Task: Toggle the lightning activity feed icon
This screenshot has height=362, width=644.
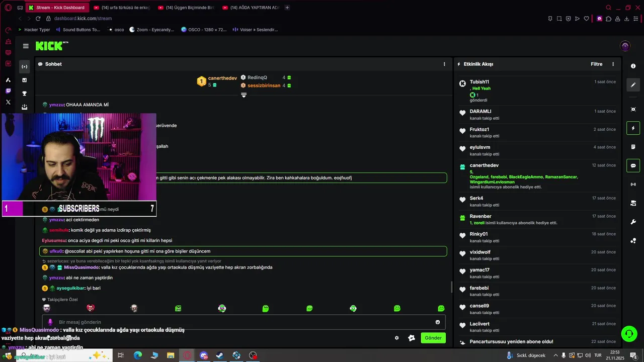Action: click(633, 128)
